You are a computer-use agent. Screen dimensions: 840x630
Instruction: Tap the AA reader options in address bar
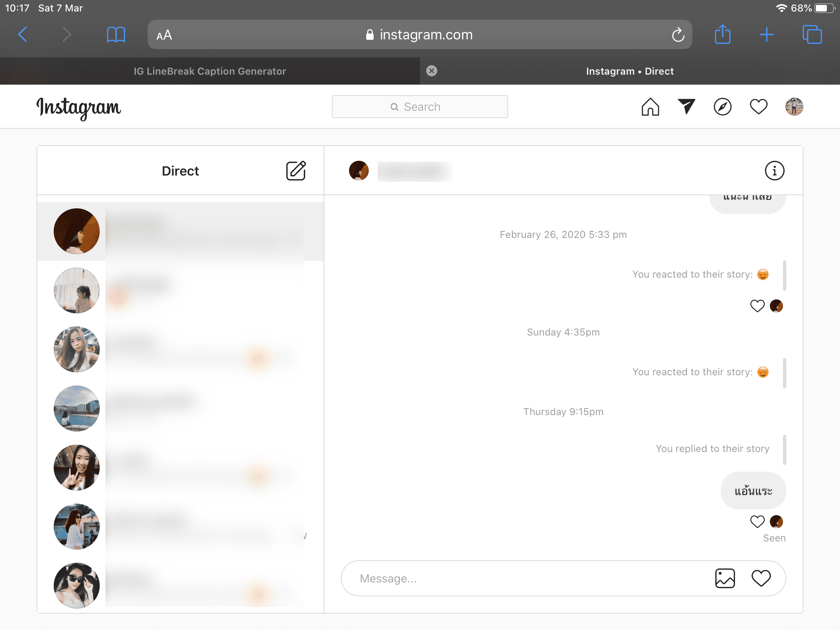click(164, 35)
